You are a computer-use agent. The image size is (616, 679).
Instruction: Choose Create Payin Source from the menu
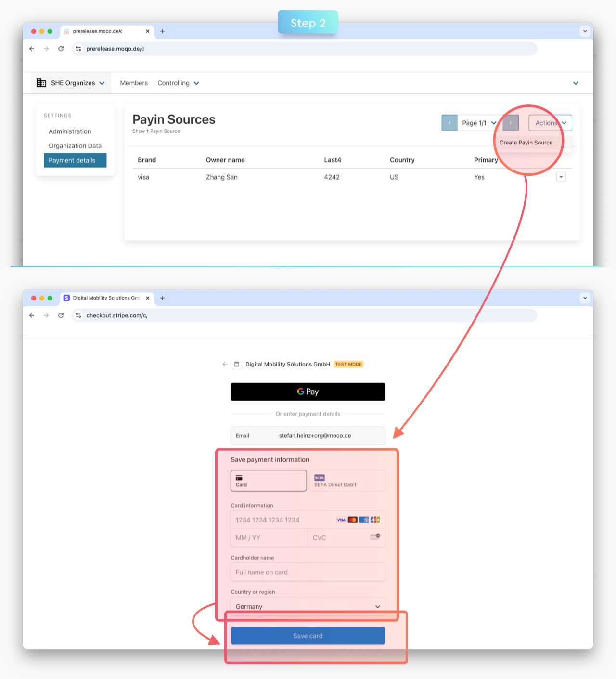(x=526, y=143)
